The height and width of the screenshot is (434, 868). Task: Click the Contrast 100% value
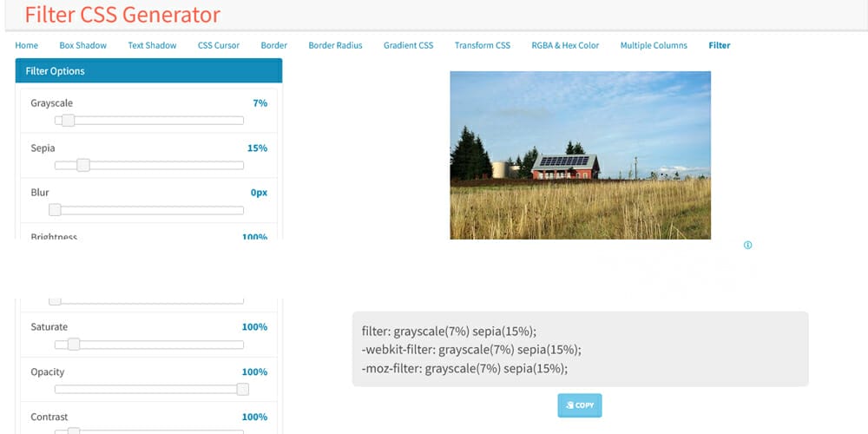pyautogui.click(x=254, y=417)
